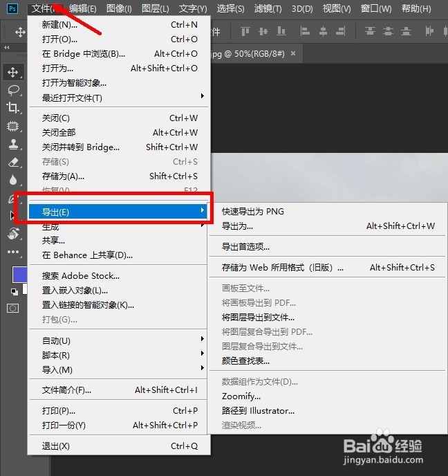The image size is (448, 476).
Task: Expand the 最近打开文件(T) submenu arrow
Action: pos(203,96)
